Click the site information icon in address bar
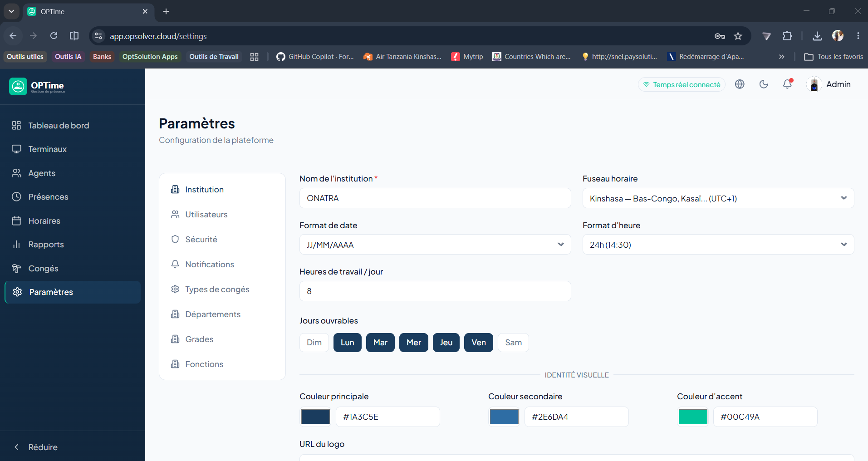Screen dimensions: 868x461 pos(98,36)
